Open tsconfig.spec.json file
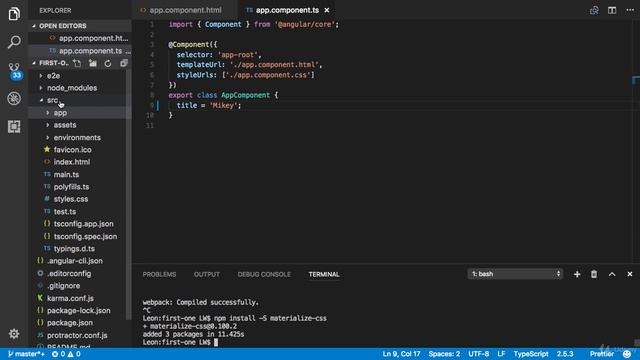Screen dimensions: 640x360 tap(85, 237)
